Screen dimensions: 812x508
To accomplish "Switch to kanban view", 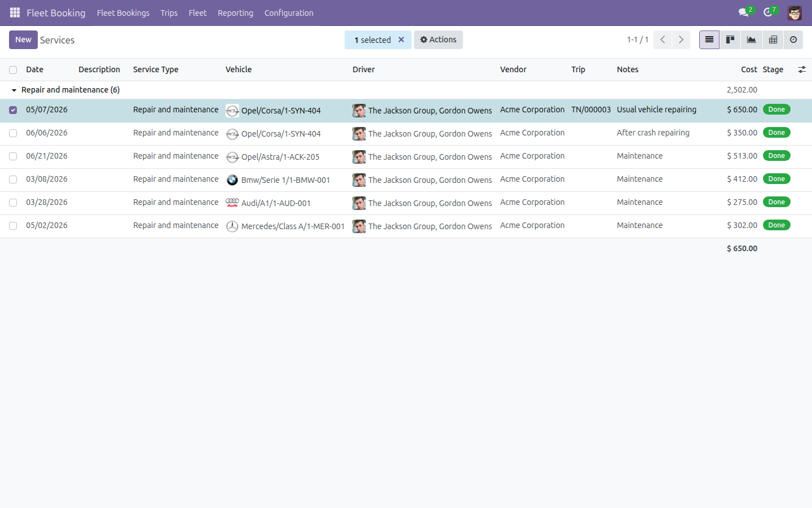I will pyautogui.click(x=730, y=40).
